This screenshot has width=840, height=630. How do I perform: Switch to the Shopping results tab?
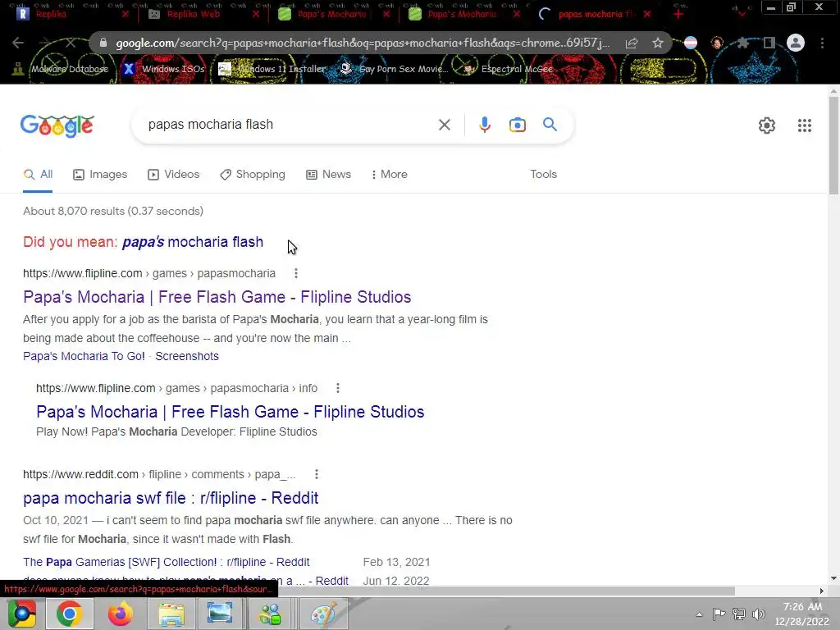253,174
